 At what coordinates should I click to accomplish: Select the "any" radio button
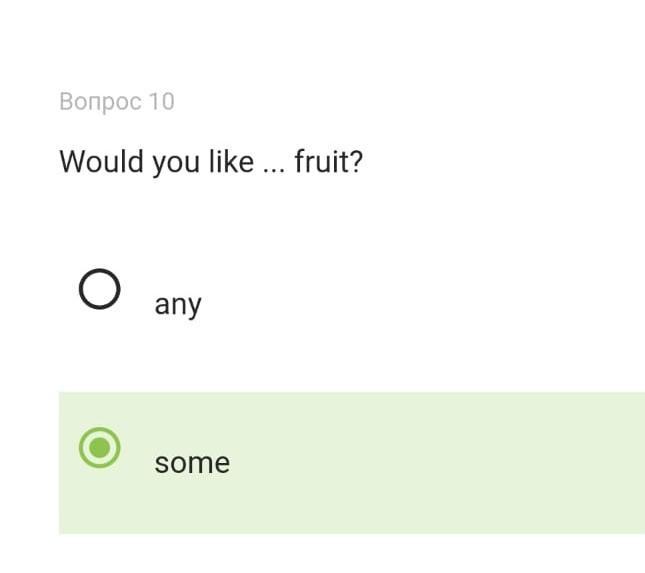coord(99,289)
